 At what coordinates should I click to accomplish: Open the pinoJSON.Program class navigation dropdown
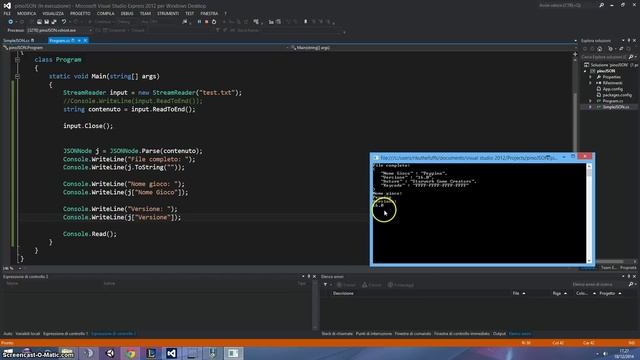(145, 48)
